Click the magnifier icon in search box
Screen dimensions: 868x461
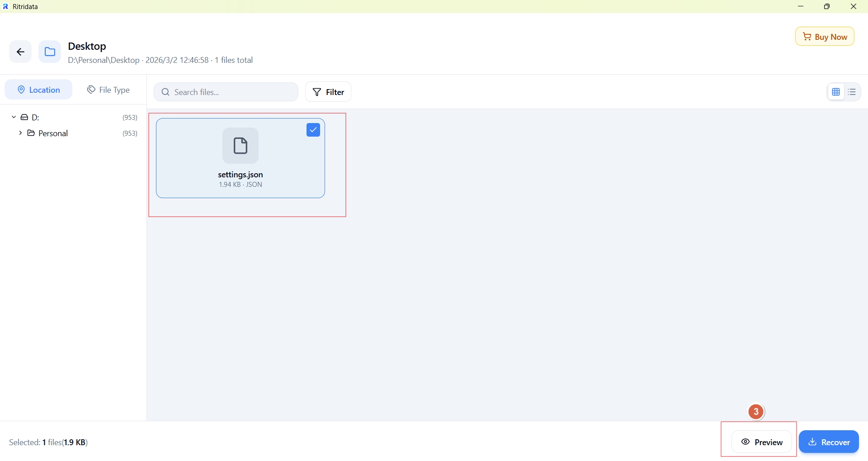pyautogui.click(x=165, y=92)
